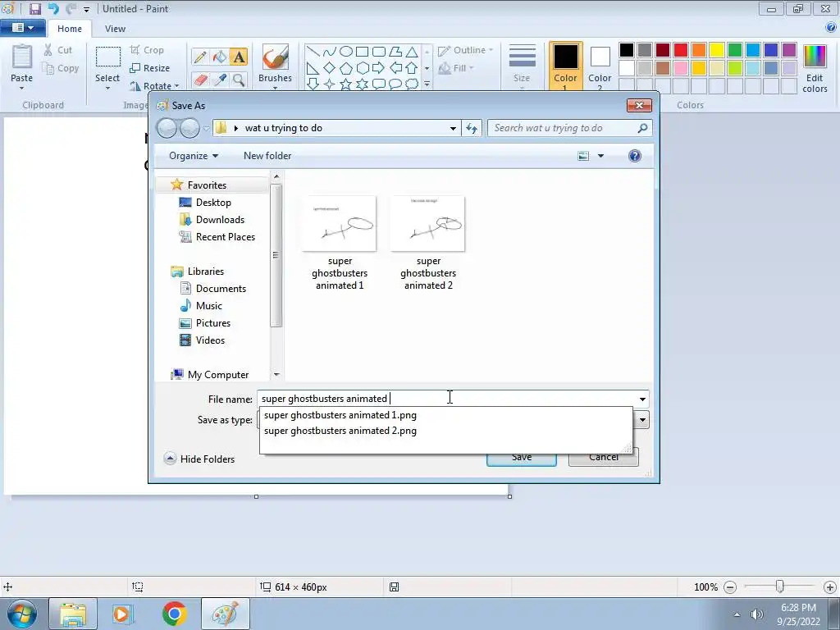Screen dimensions: 840x630
Task: Switch to the View ribbon tab
Action: click(x=115, y=29)
